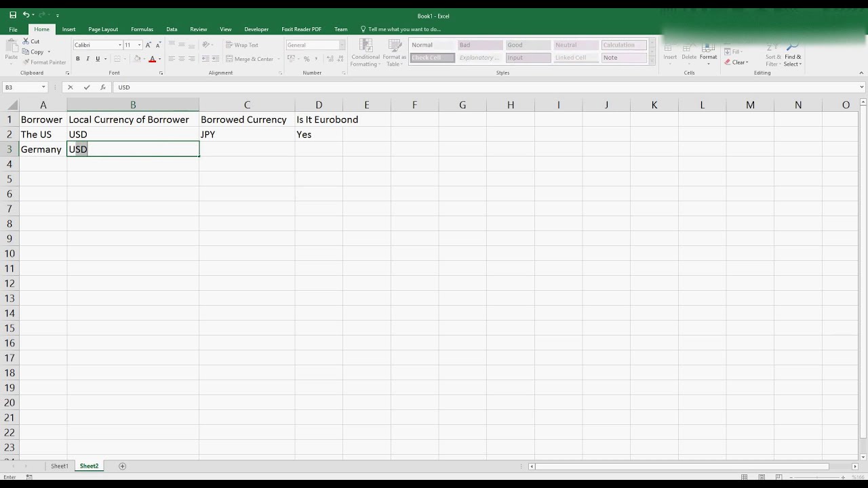This screenshot has height=488, width=868.
Task: Apply the Good cell style
Action: click(x=528, y=45)
